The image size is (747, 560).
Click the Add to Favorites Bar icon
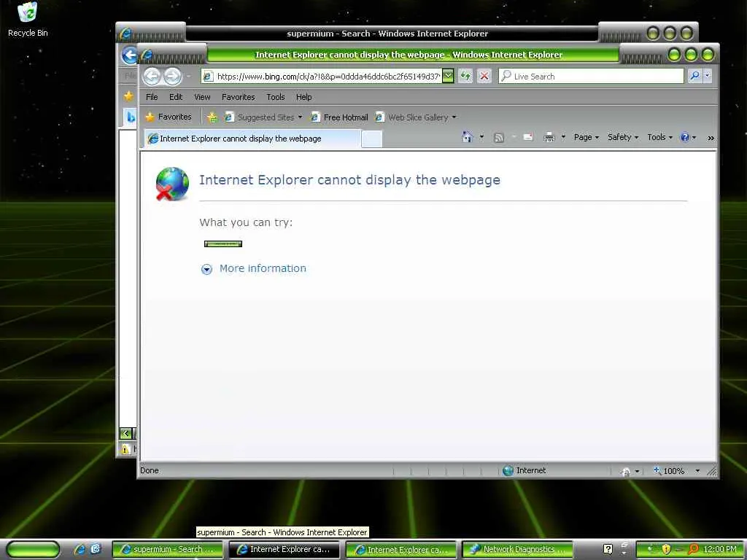[212, 117]
